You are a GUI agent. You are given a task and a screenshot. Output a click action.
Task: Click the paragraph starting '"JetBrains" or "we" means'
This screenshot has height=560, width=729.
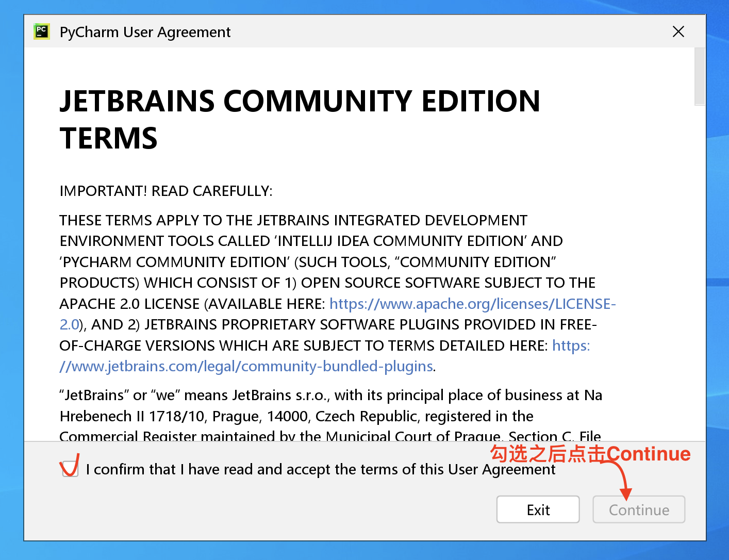pyautogui.click(x=331, y=416)
